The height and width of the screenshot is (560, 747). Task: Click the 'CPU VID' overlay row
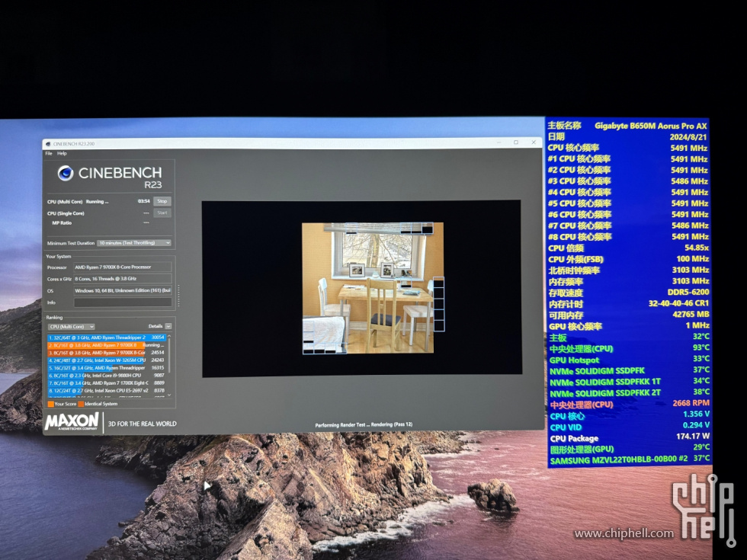(x=630, y=426)
